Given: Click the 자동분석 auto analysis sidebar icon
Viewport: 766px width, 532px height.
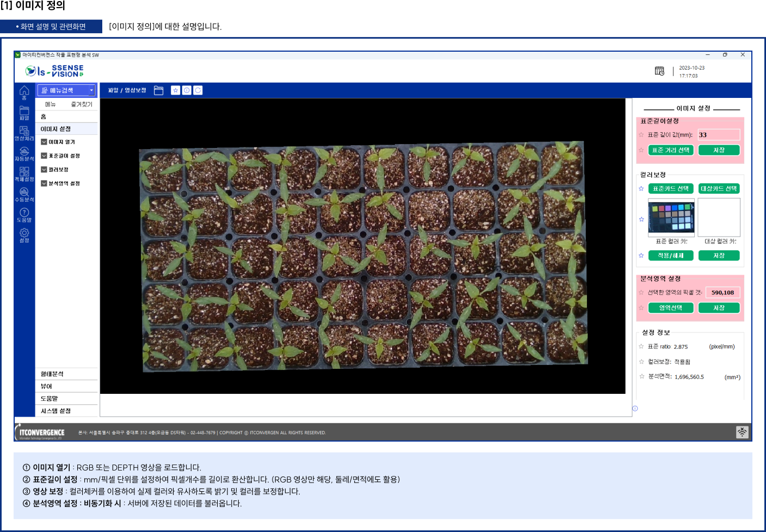Looking at the screenshot, I should click(x=24, y=153).
